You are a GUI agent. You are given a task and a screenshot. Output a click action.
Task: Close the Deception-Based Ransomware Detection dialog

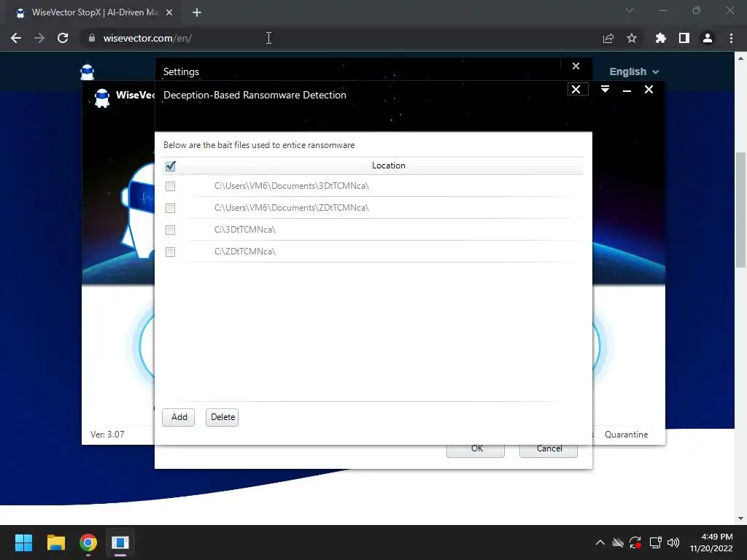(578, 90)
